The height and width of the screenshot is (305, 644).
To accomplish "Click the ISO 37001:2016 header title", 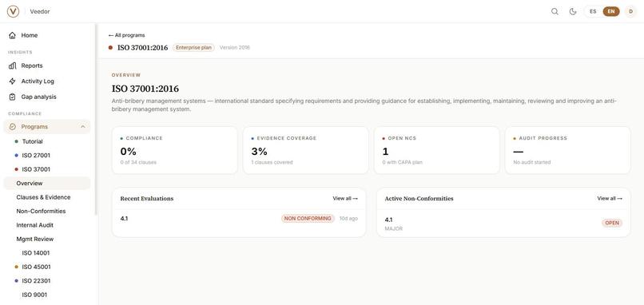I will (142, 48).
